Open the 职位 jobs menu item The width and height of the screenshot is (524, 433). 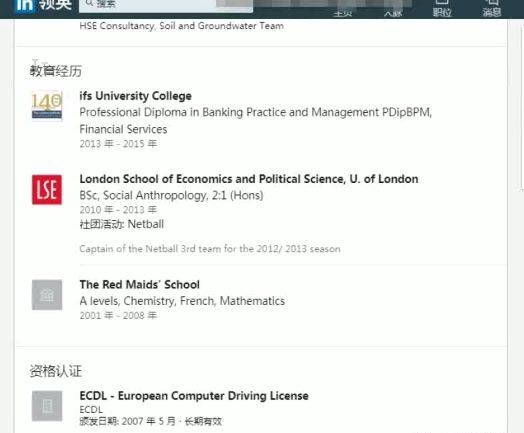pyautogui.click(x=442, y=8)
